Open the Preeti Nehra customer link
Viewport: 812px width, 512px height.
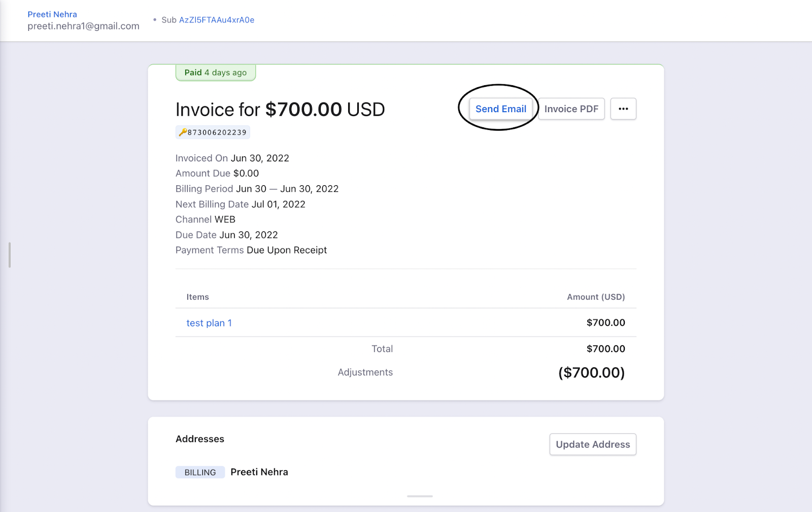pos(52,14)
